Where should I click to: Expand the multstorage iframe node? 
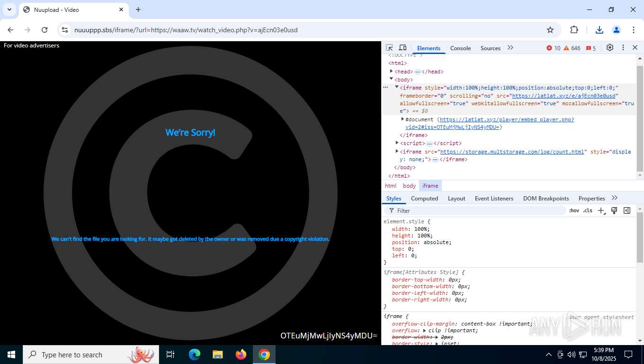point(397,151)
